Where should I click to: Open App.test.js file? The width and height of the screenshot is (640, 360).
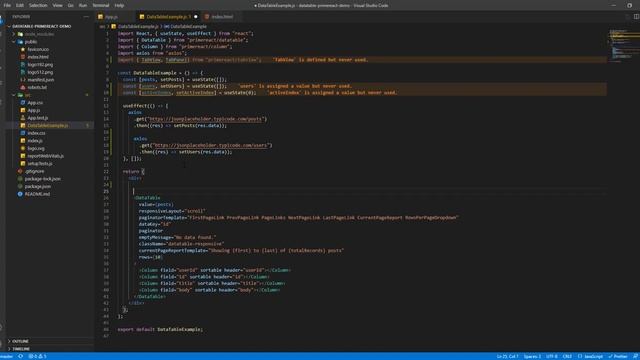click(x=38, y=118)
